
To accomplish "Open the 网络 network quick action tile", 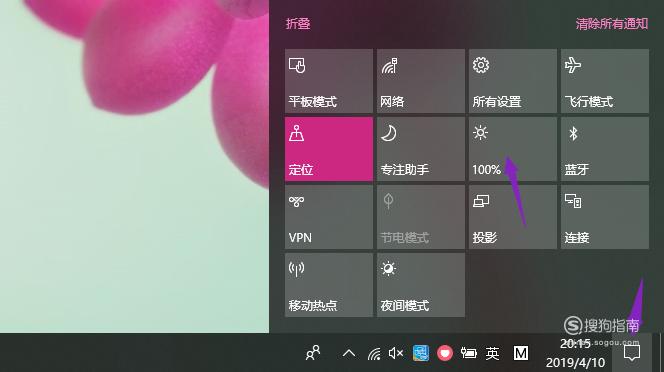I will tap(421, 81).
